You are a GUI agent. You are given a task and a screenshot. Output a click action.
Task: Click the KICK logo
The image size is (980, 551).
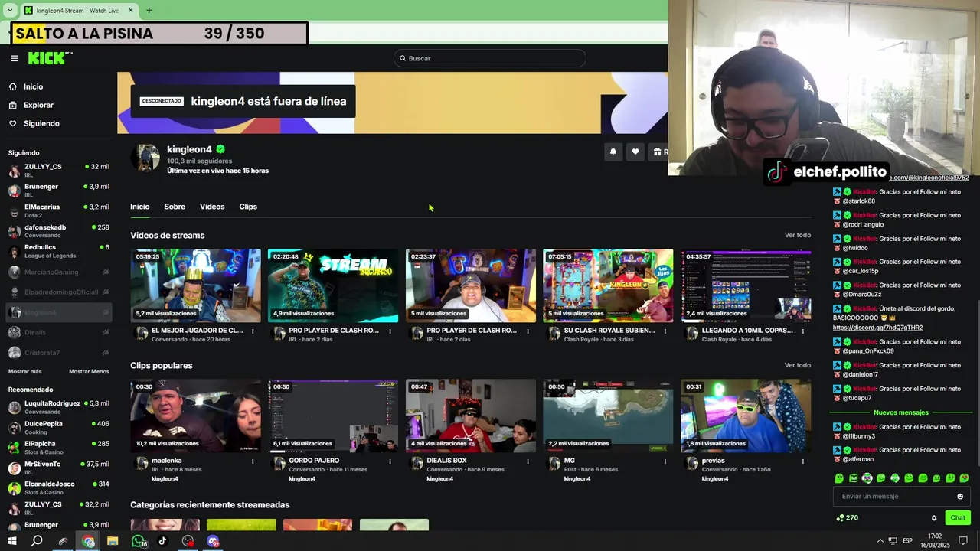click(50, 58)
